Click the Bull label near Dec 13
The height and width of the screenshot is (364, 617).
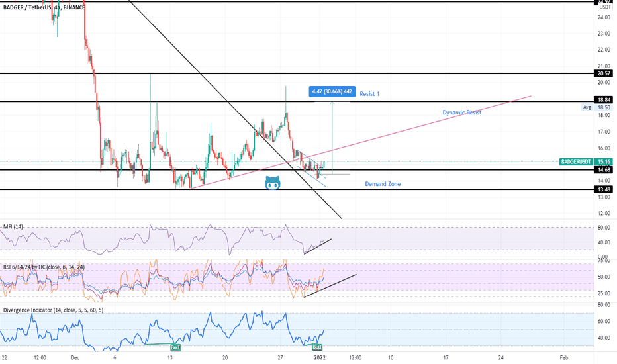[x=175, y=347]
